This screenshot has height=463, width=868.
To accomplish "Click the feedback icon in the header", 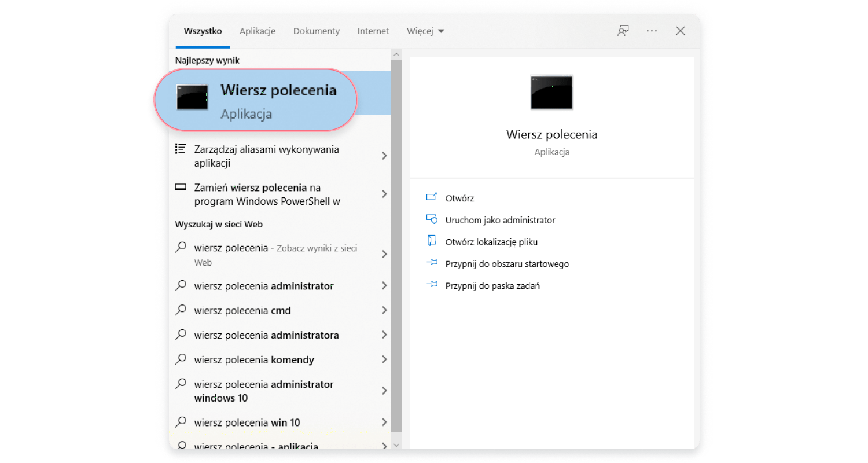I will (x=623, y=31).
